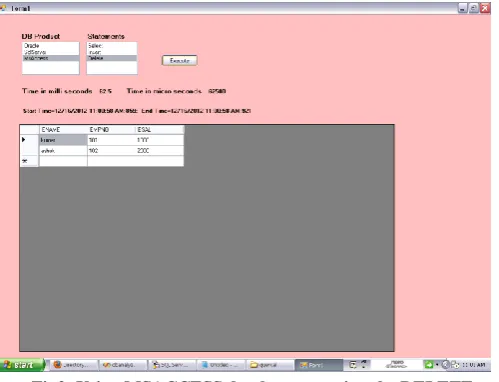Screen dimensions: 499x382
Task: Switch to Form1 taskbar item
Action: pos(319,365)
